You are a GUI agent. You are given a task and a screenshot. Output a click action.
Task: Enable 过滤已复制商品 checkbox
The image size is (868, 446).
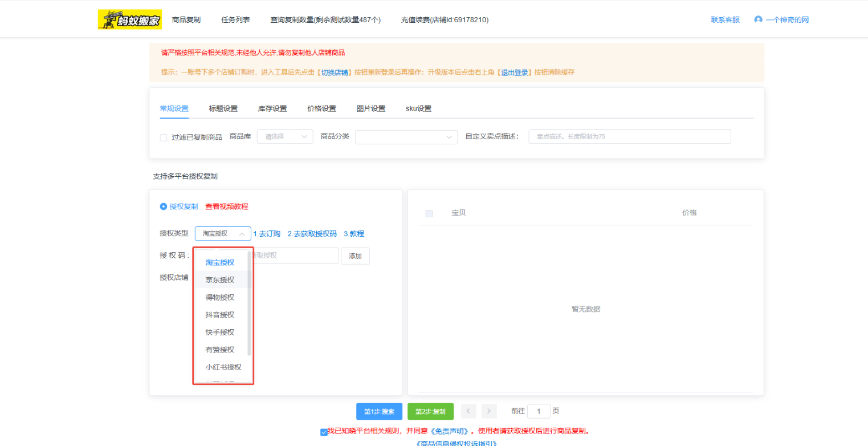click(x=164, y=137)
